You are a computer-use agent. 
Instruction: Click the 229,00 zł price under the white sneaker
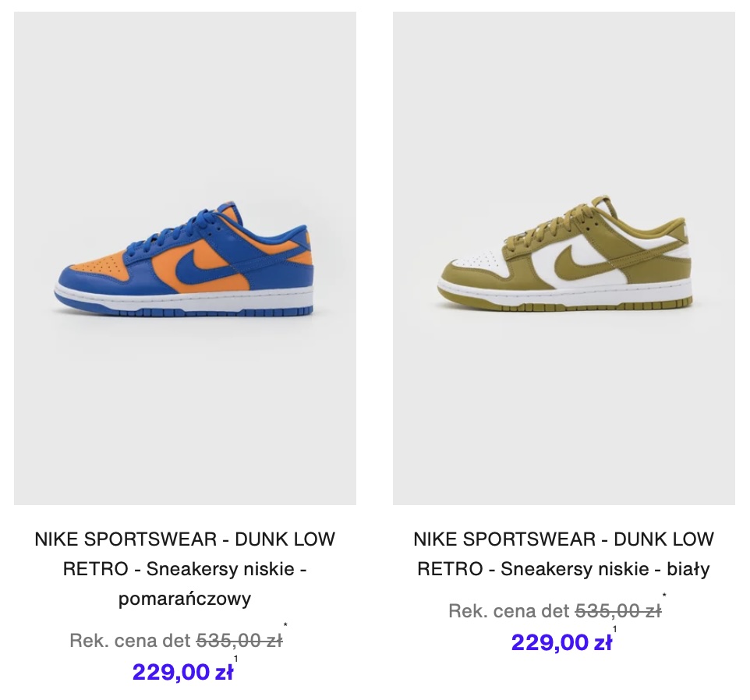561,642
